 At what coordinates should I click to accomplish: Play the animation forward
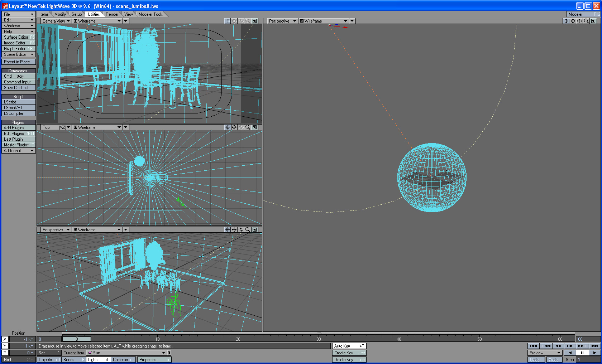[595, 353]
